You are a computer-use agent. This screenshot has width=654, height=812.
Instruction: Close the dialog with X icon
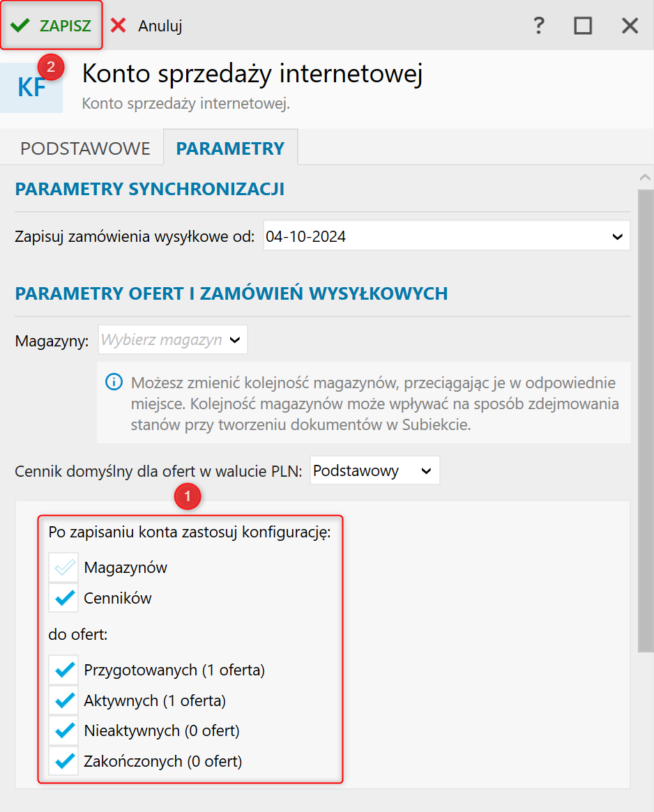[630, 26]
